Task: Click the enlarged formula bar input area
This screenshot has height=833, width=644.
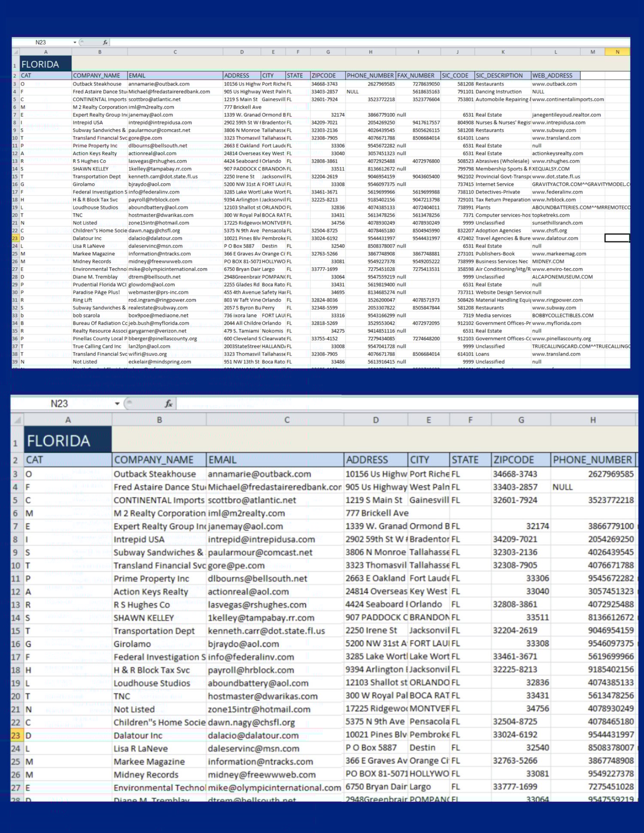Action: pyautogui.click(x=407, y=403)
